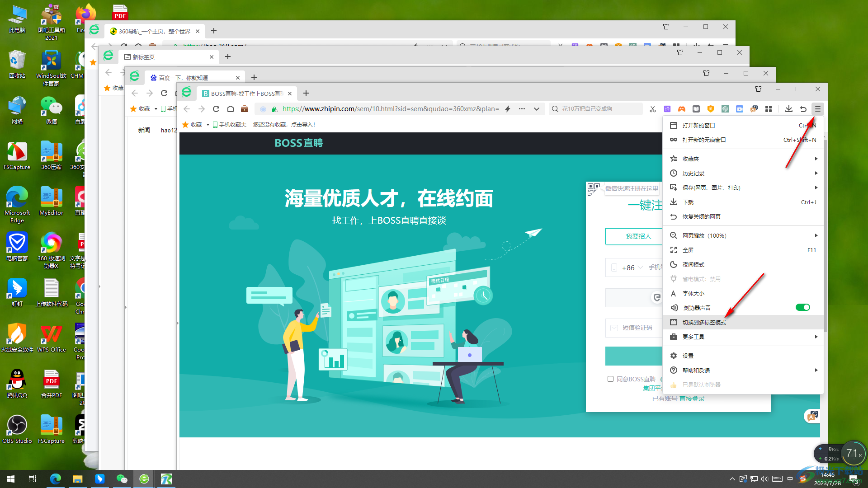The width and height of the screenshot is (868, 488).
Task: Open the web translation extension icon
Action: point(754,109)
